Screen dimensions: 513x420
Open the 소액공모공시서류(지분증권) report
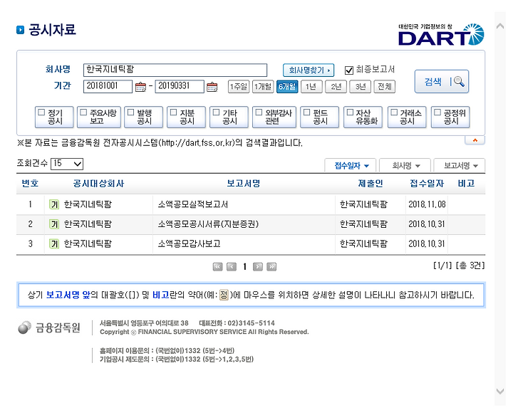pyautogui.click(x=208, y=224)
